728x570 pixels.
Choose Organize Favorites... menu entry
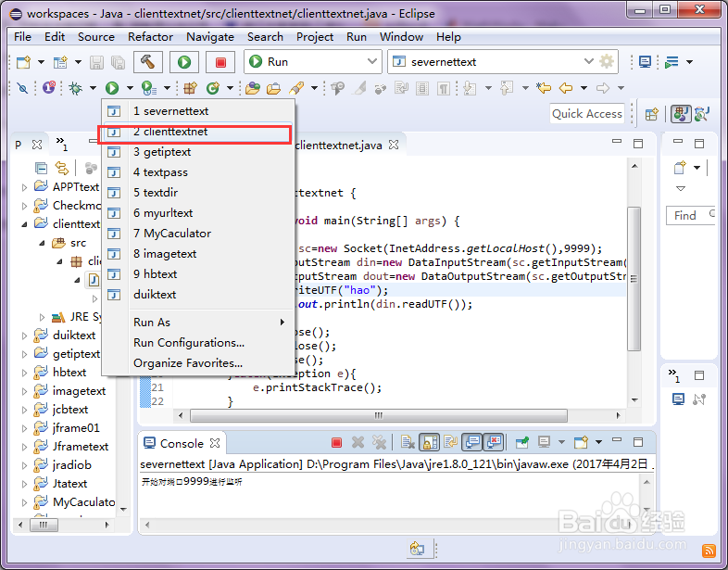[198, 362]
